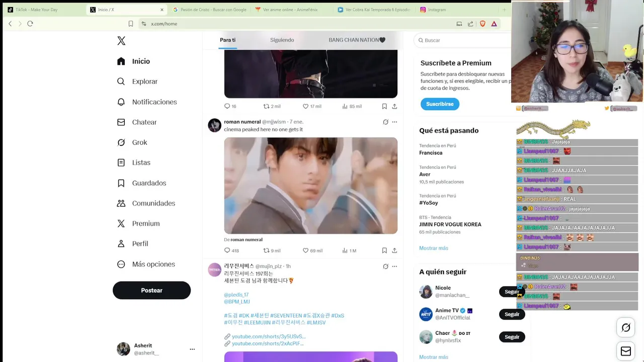Click Mostrar más under trends

(434, 248)
